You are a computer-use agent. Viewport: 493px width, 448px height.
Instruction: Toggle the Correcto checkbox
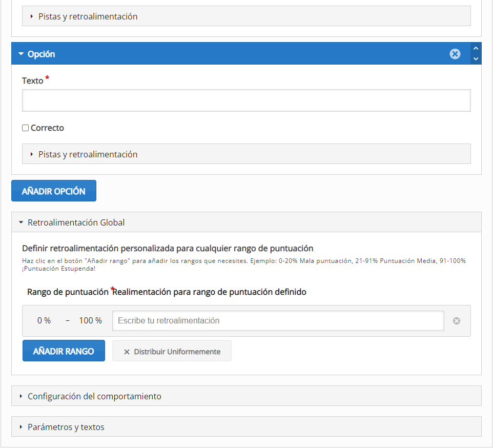pyautogui.click(x=26, y=128)
